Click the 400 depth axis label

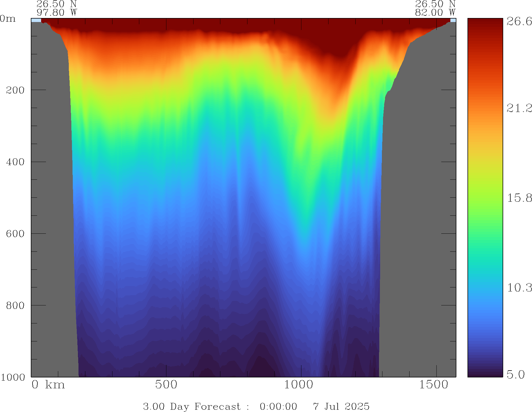click(x=15, y=162)
